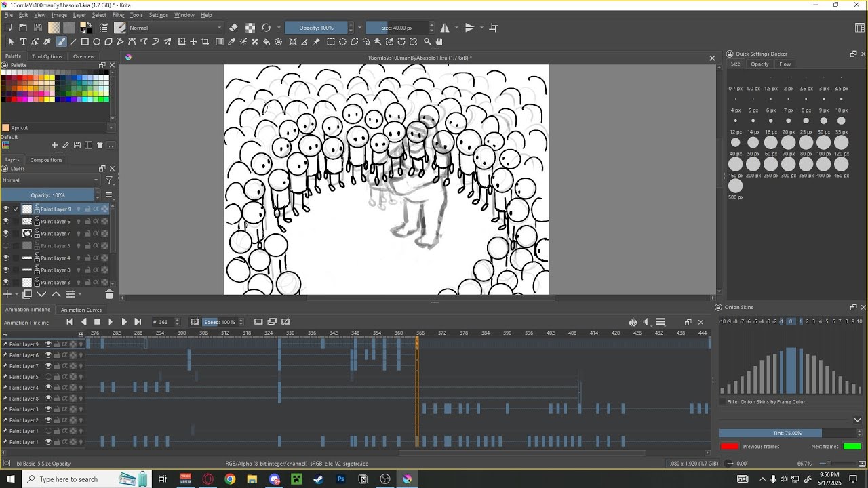Open the blending mode Normal dropdown in toolbar
Screen dimensions: 868x488
(x=175, y=28)
